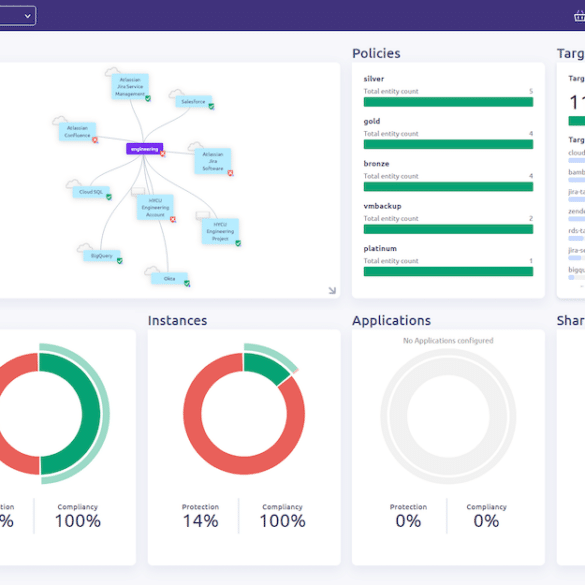
Task: Click the green shield badge on BigQuery
Action: tap(120, 261)
